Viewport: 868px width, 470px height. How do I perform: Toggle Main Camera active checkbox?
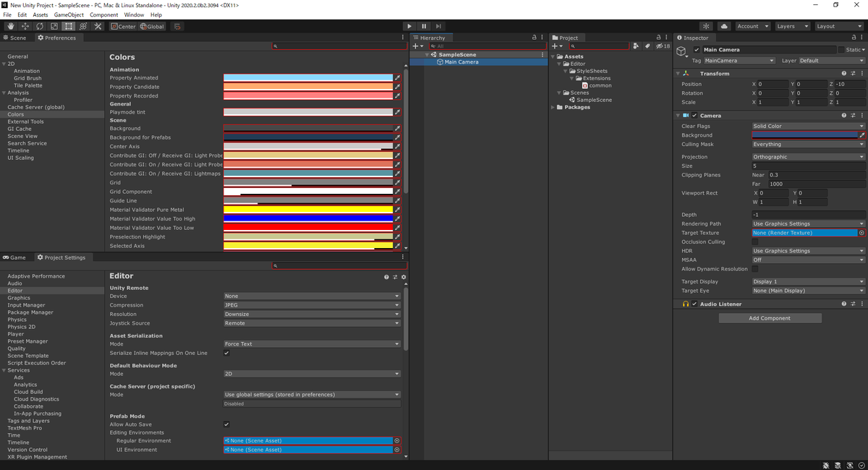tap(697, 50)
